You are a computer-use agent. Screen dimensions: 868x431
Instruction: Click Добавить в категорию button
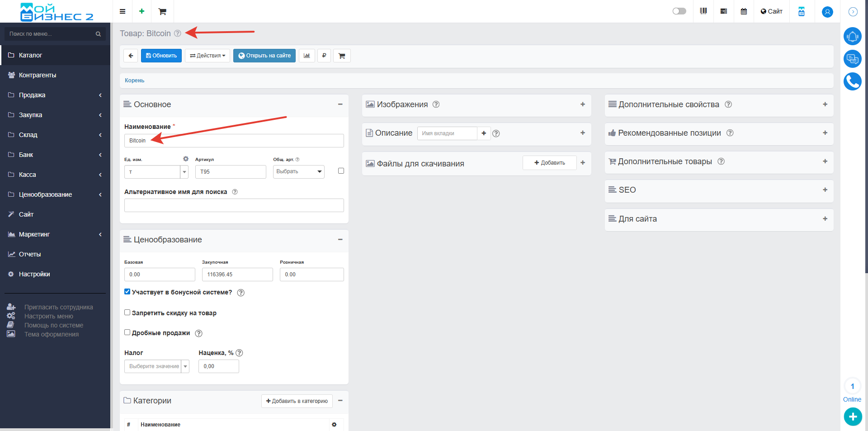click(x=297, y=401)
